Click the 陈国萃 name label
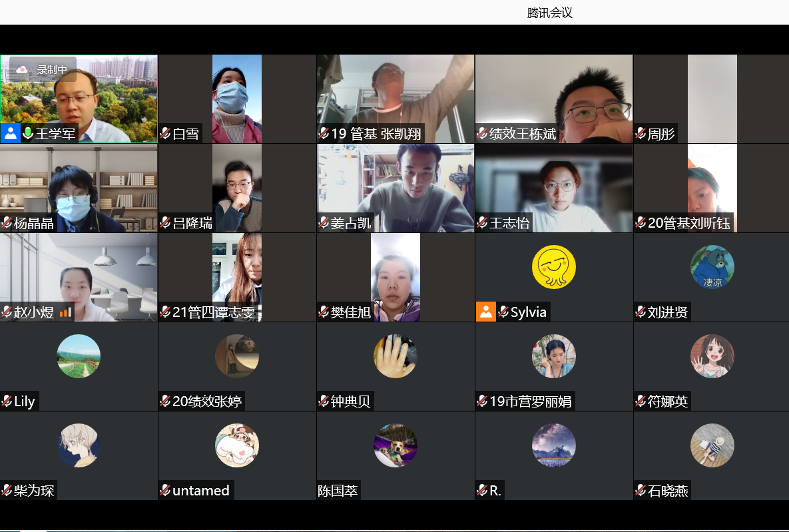 pyautogui.click(x=338, y=491)
